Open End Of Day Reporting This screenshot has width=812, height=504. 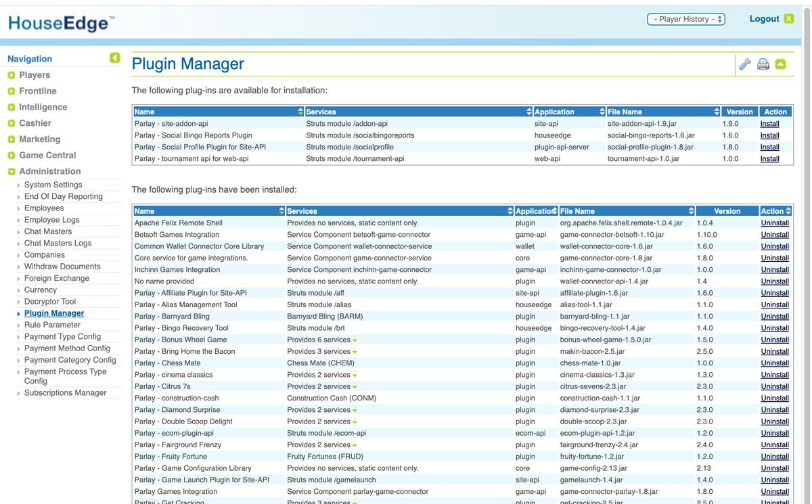tap(64, 196)
